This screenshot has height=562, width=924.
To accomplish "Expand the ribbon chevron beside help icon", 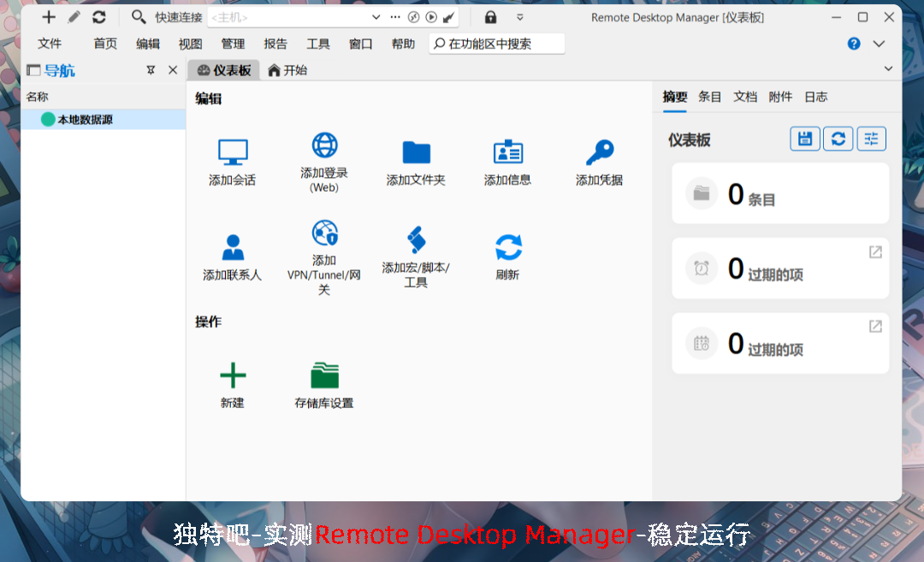I will coord(879,44).
